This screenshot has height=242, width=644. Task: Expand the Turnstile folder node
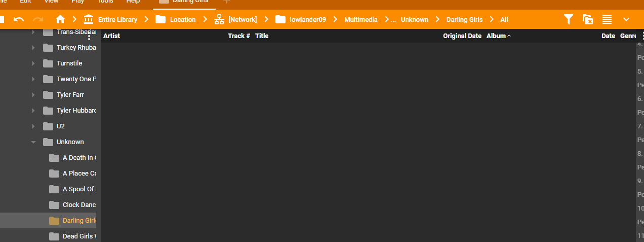click(33, 63)
